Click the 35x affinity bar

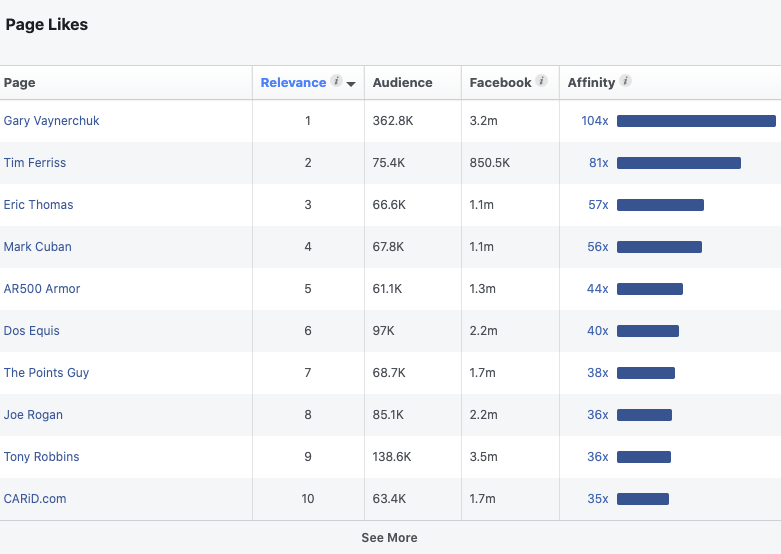tap(643, 499)
